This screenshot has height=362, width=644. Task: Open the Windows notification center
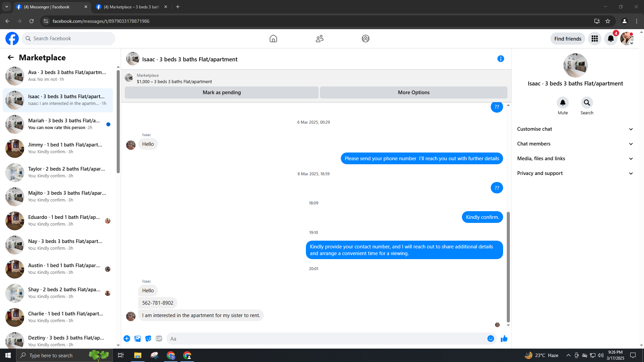point(633,355)
